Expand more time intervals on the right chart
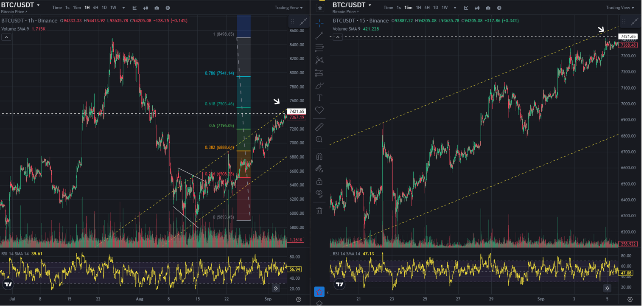Viewport: 644px width, 306px height. pos(455,8)
